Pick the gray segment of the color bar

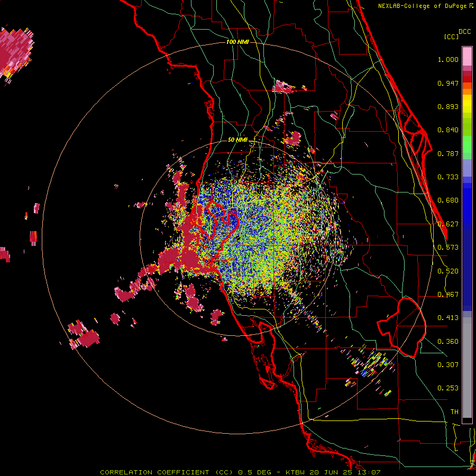coord(467,368)
